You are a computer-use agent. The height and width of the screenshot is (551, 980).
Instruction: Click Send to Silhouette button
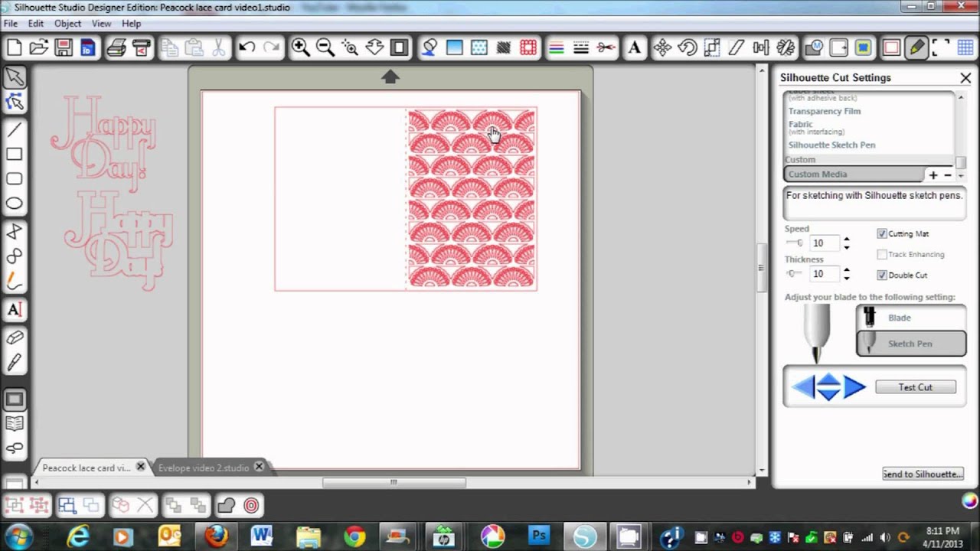923,474
